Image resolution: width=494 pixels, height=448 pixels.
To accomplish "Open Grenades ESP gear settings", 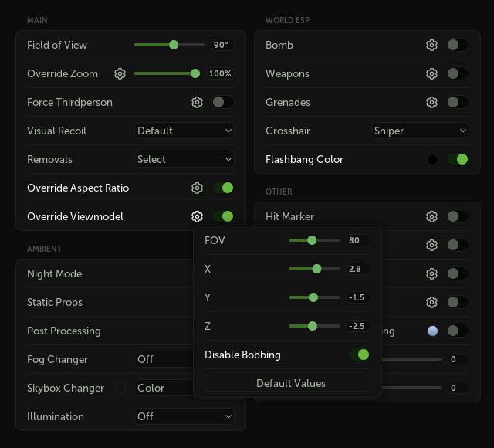I will (431, 103).
